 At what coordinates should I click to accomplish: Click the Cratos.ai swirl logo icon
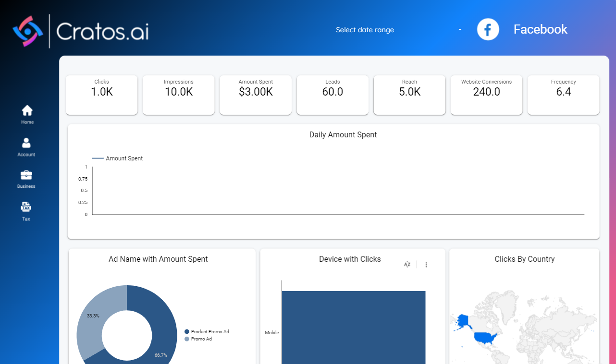point(28,31)
